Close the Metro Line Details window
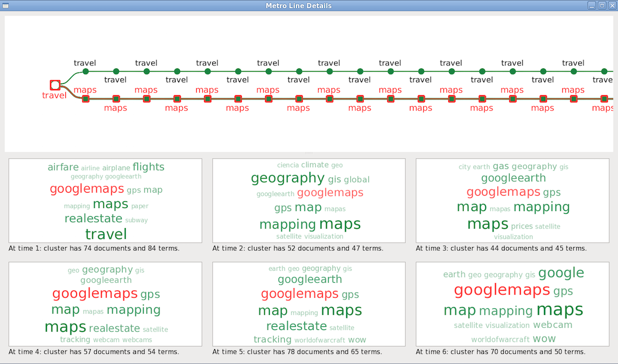This screenshot has width=618, height=364. click(x=611, y=6)
